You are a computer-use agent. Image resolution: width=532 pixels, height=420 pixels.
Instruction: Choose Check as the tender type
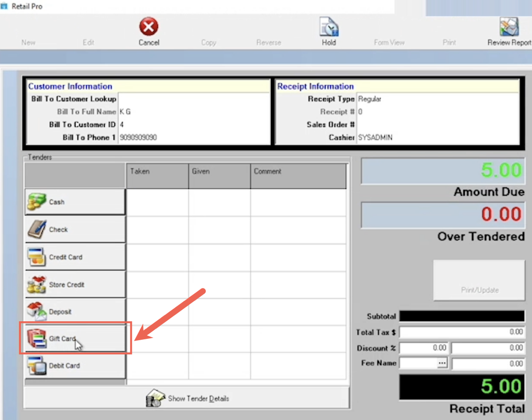point(75,229)
